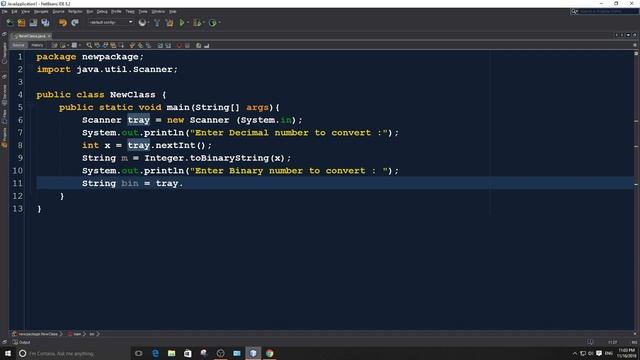Click the Open Project toolbar icon

coord(33,23)
